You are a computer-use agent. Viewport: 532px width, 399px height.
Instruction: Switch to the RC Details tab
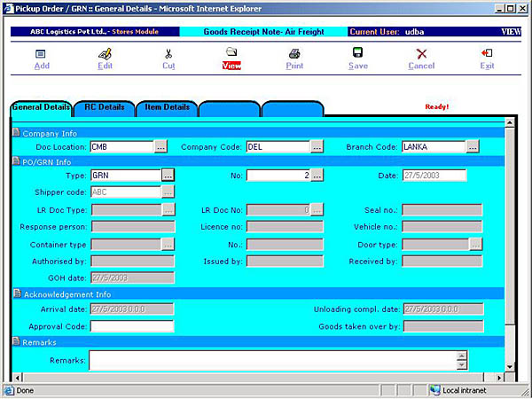tap(104, 108)
